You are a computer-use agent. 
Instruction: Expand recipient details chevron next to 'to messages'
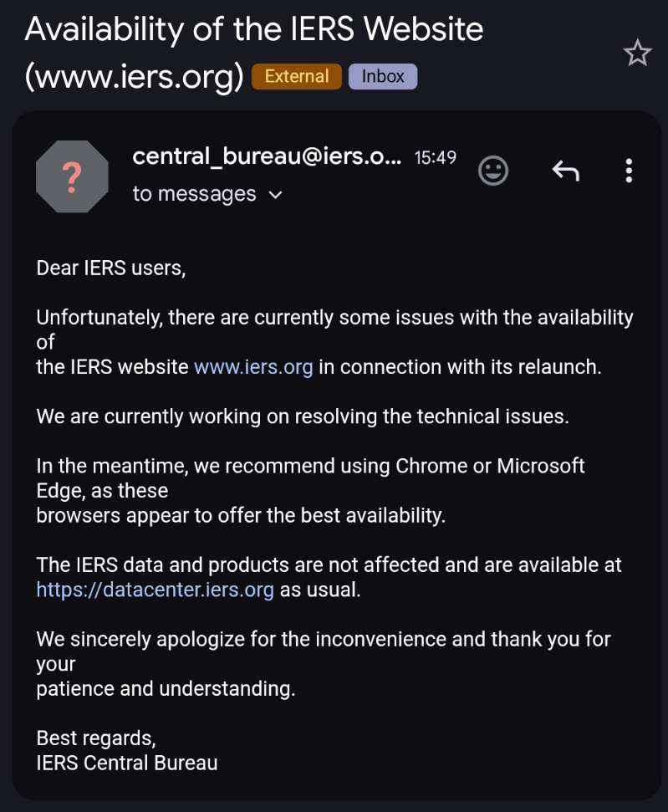tap(276, 195)
